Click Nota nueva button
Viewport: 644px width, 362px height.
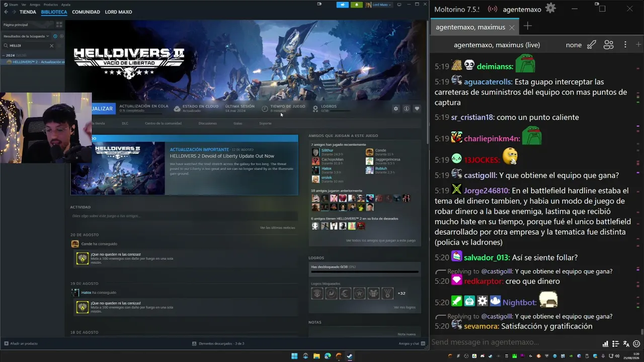pyautogui.click(x=407, y=334)
